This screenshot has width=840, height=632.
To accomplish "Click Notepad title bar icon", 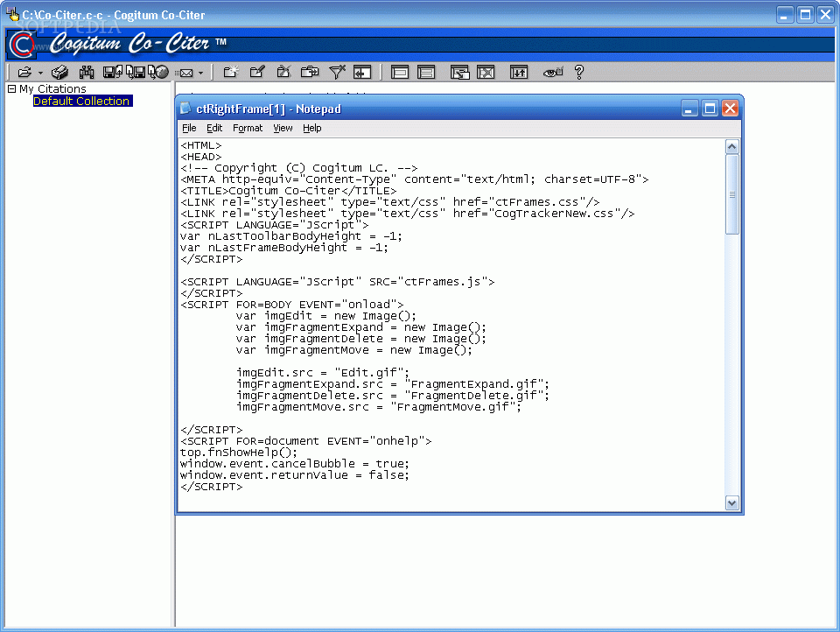I will click(185, 109).
